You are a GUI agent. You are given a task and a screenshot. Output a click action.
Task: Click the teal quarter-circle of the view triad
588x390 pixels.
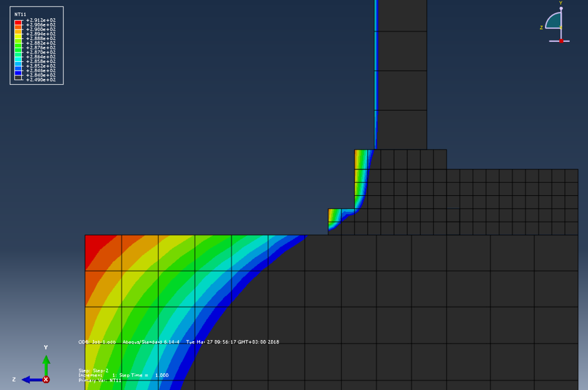(x=553, y=20)
